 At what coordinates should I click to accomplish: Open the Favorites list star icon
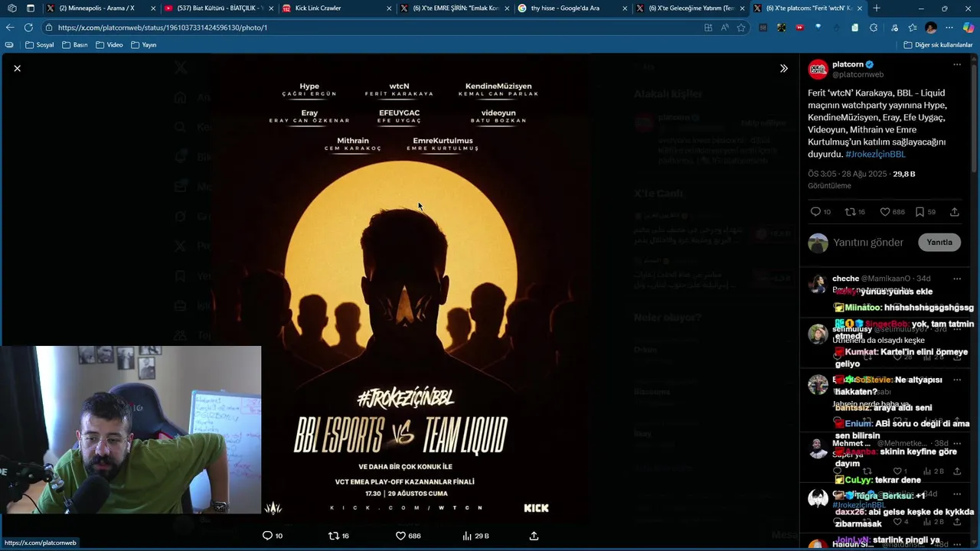(x=912, y=28)
